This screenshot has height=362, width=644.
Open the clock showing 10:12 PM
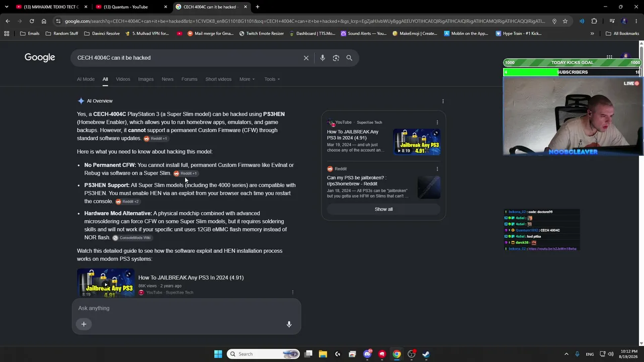(629, 354)
